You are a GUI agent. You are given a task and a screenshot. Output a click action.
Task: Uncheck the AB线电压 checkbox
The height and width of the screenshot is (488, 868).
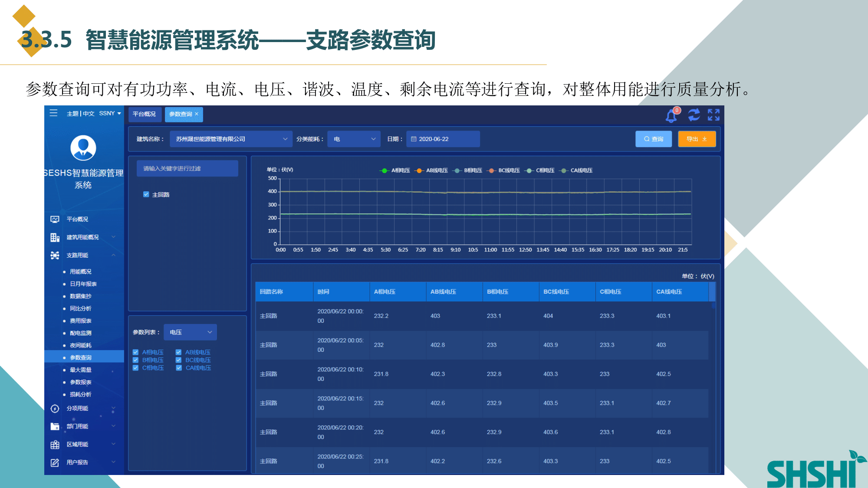[x=178, y=352]
